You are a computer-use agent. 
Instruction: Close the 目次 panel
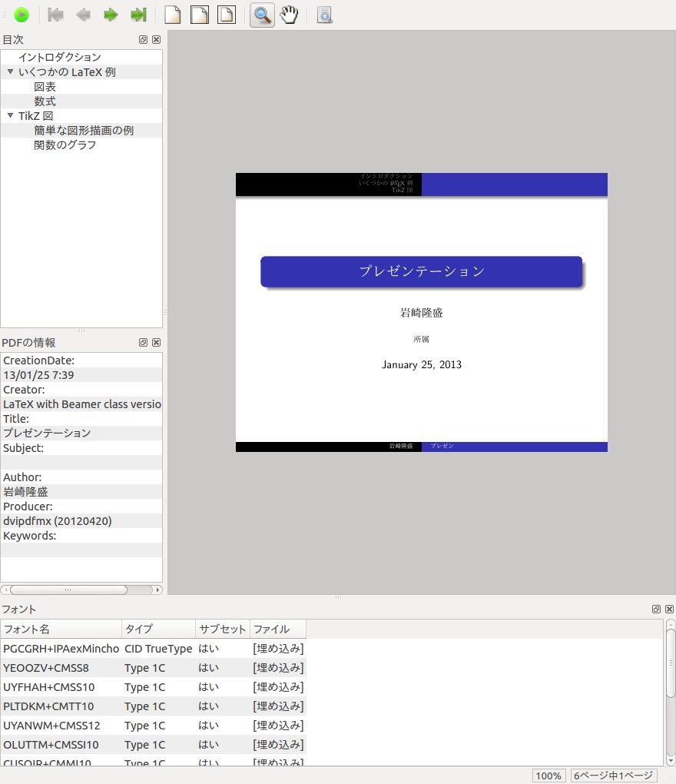(x=157, y=39)
